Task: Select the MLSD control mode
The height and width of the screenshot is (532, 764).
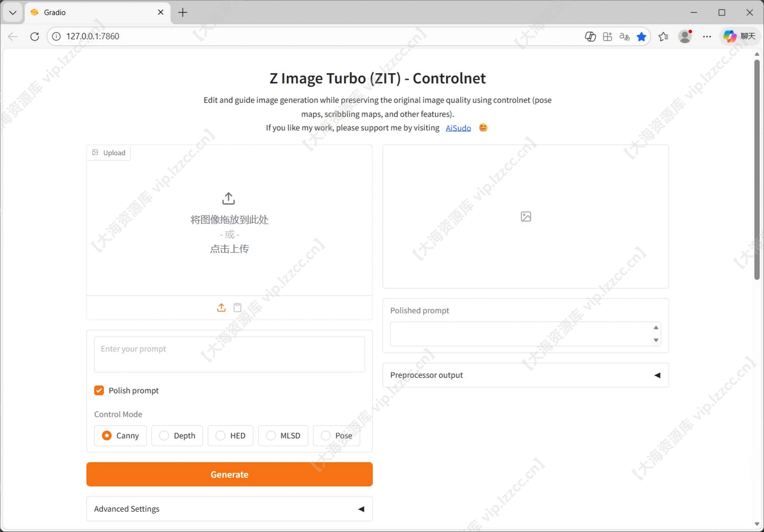Action: [283, 435]
